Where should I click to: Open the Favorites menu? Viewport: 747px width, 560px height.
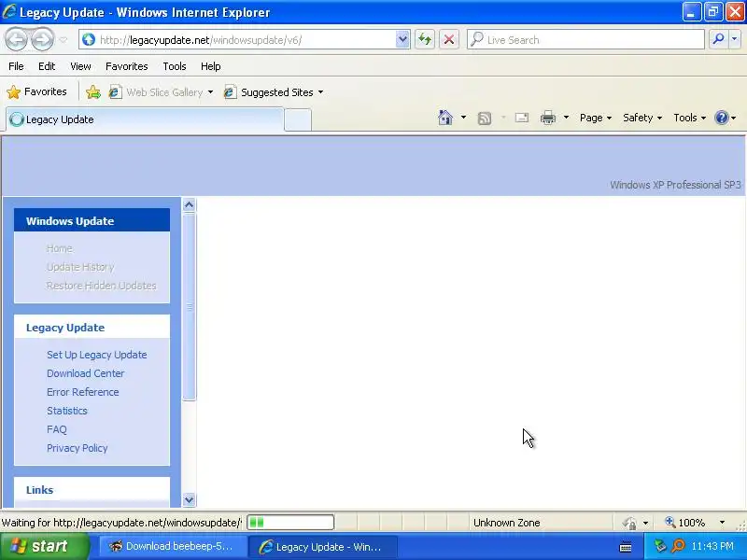127,66
